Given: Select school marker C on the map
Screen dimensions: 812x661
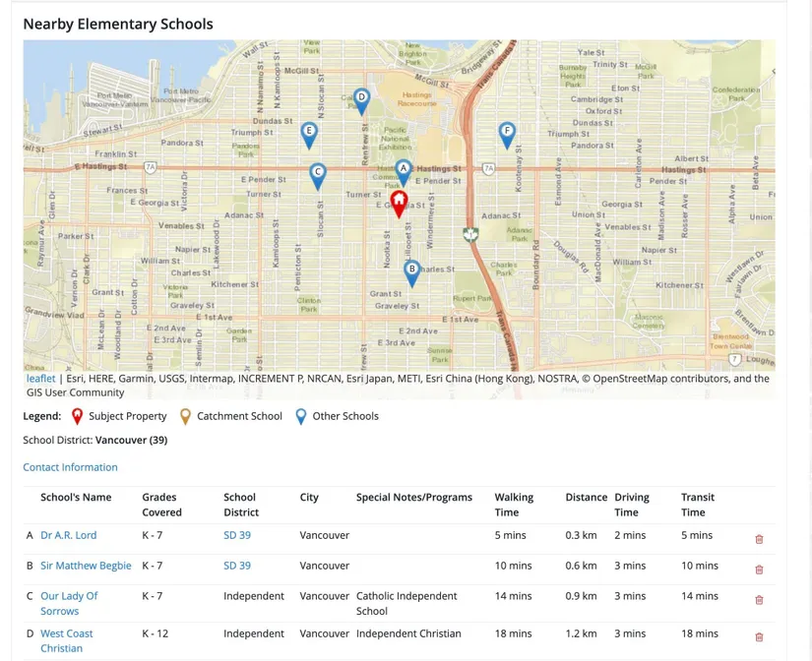Looking at the screenshot, I should coord(317,174).
